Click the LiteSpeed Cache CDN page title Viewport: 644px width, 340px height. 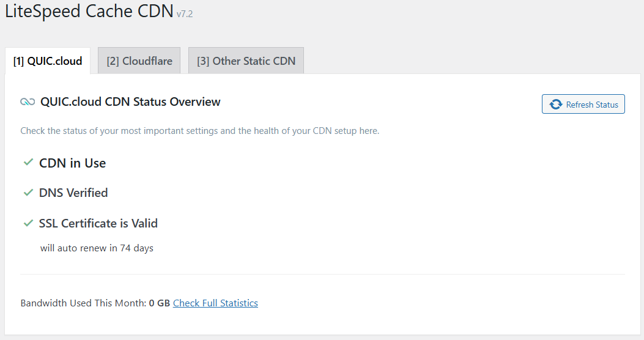89,11
